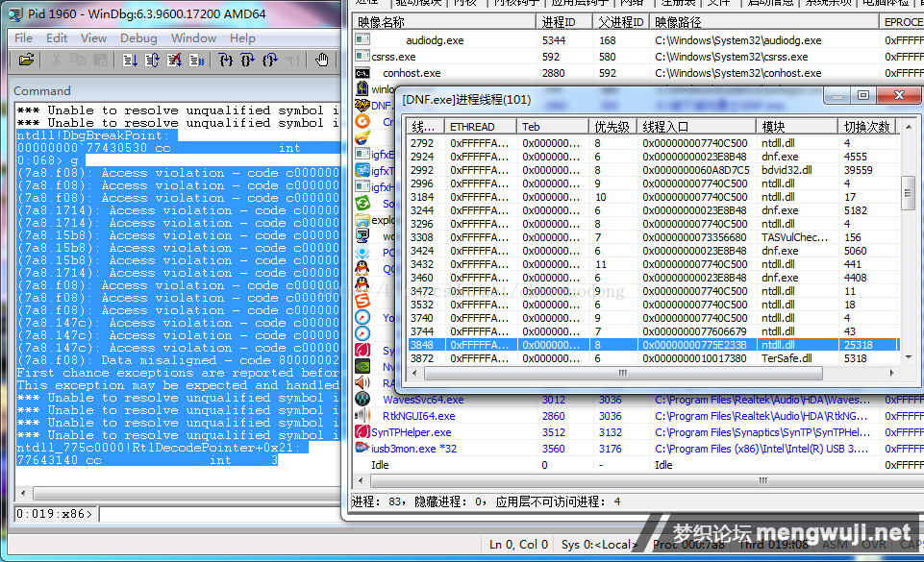This screenshot has height=562, width=924.
Task: Click the SynTPHelper.exe red icon
Action: point(362,432)
